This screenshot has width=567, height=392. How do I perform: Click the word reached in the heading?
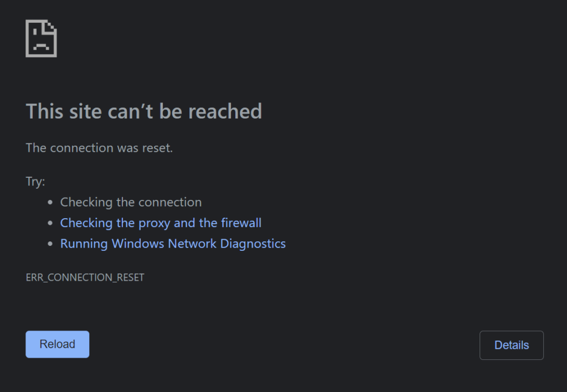(225, 111)
